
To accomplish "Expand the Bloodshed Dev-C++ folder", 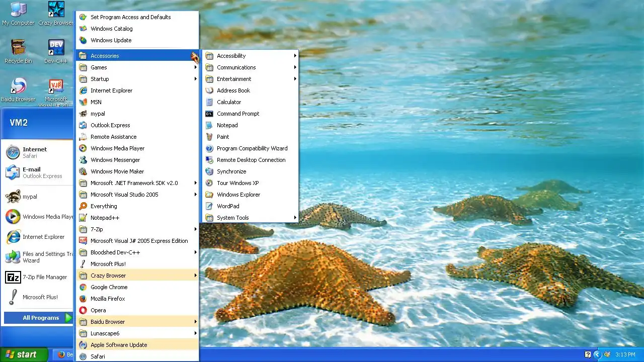I will 137,252.
